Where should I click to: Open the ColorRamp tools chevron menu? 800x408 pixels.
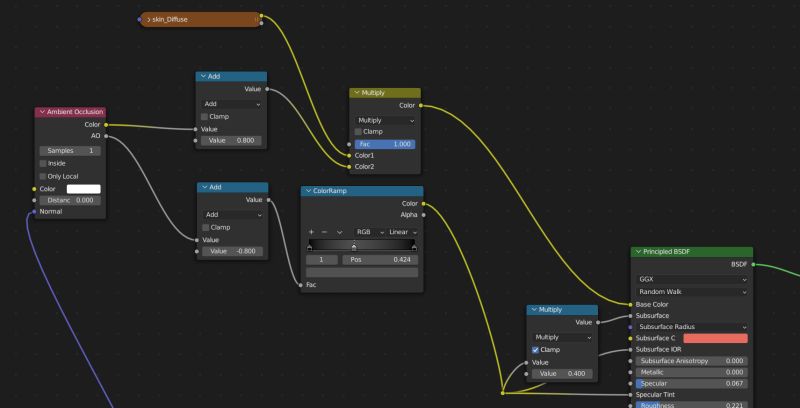(339, 232)
